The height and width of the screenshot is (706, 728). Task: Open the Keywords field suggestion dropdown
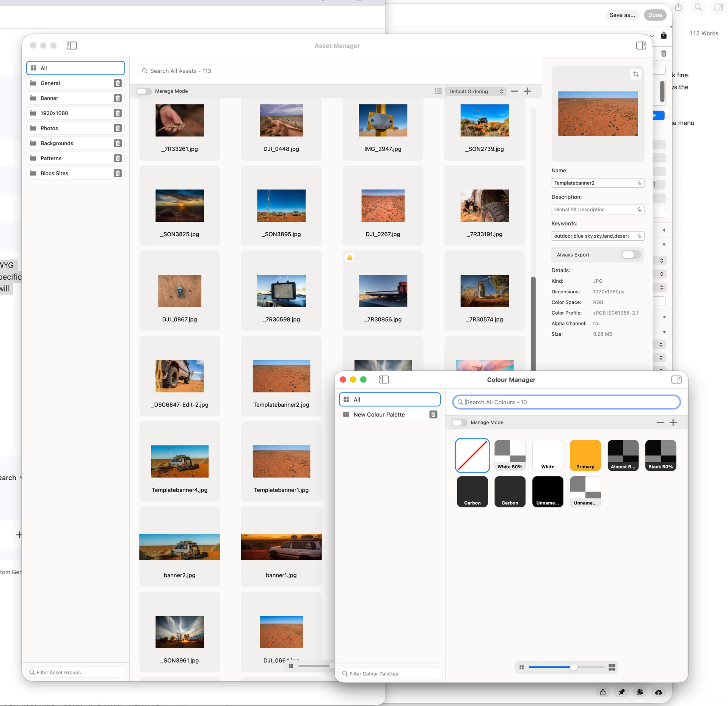coord(639,236)
